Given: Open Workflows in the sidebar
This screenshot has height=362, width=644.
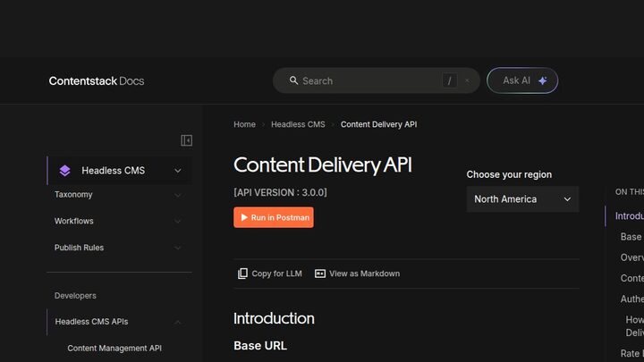Looking at the screenshot, I should tap(74, 221).
